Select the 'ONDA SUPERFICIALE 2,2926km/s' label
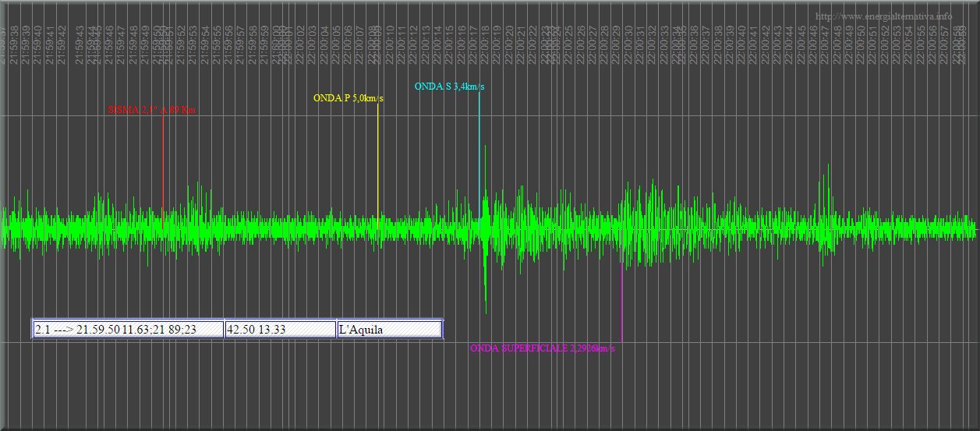The height and width of the screenshot is (431, 980). 543,348
